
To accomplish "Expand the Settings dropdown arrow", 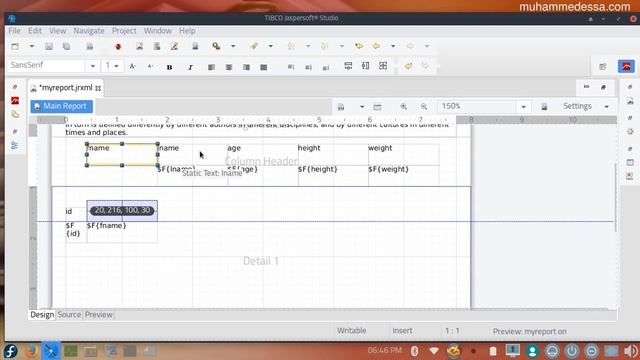I will pyautogui.click(x=607, y=107).
